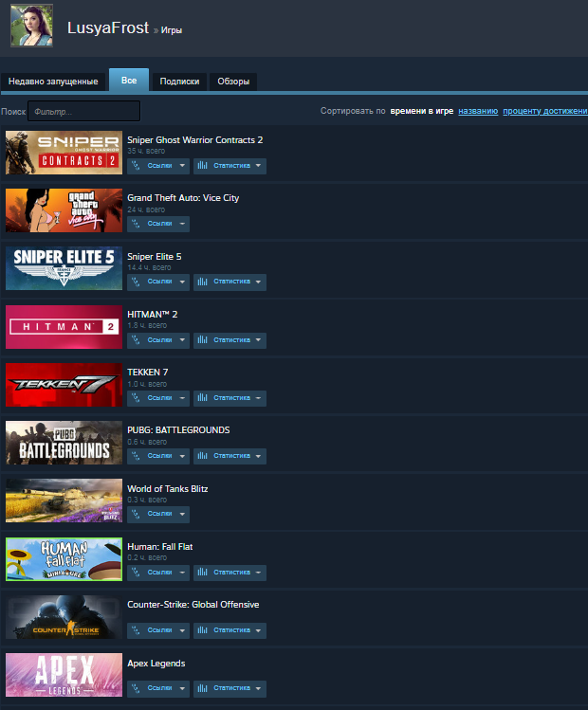The width and height of the screenshot is (588, 710).
Task: Open the Human: Fall Flat banner image
Action: 64,559
